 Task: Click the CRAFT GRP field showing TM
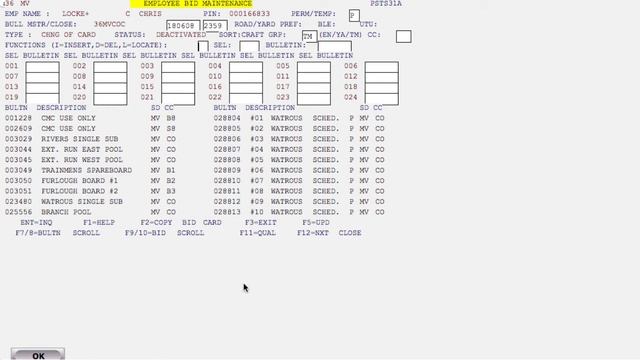309,36
